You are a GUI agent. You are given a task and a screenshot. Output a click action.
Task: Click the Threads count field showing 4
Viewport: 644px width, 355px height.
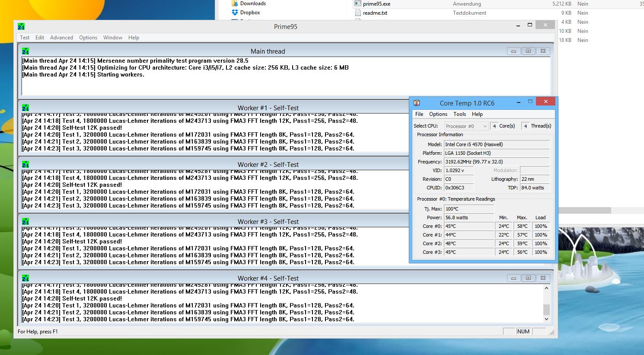(x=525, y=126)
